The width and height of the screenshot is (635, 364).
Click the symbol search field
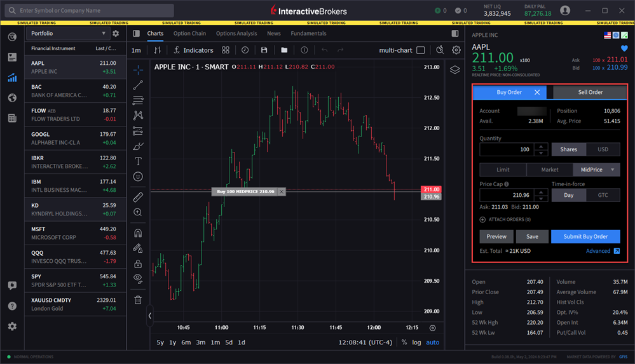tap(90, 11)
